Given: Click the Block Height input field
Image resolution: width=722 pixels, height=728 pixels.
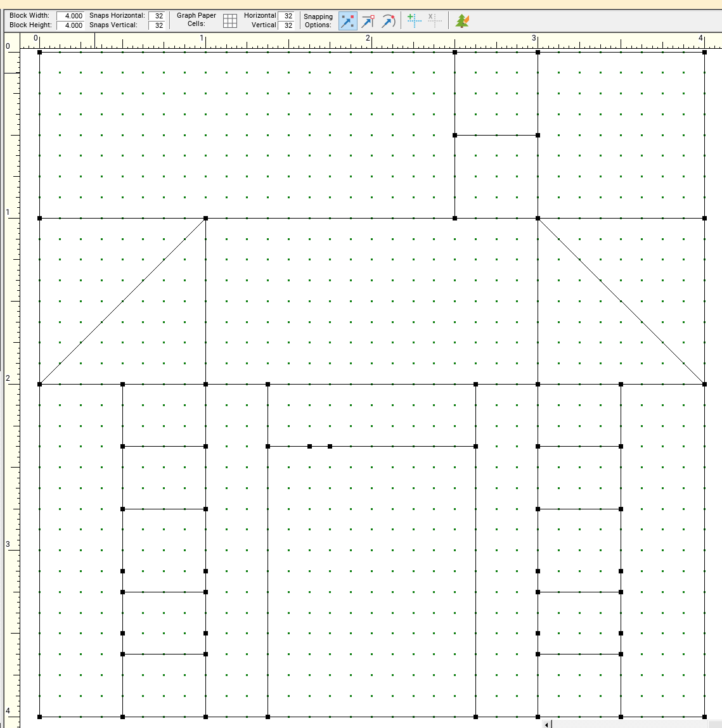Looking at the screenshot, I should [71, 25].
